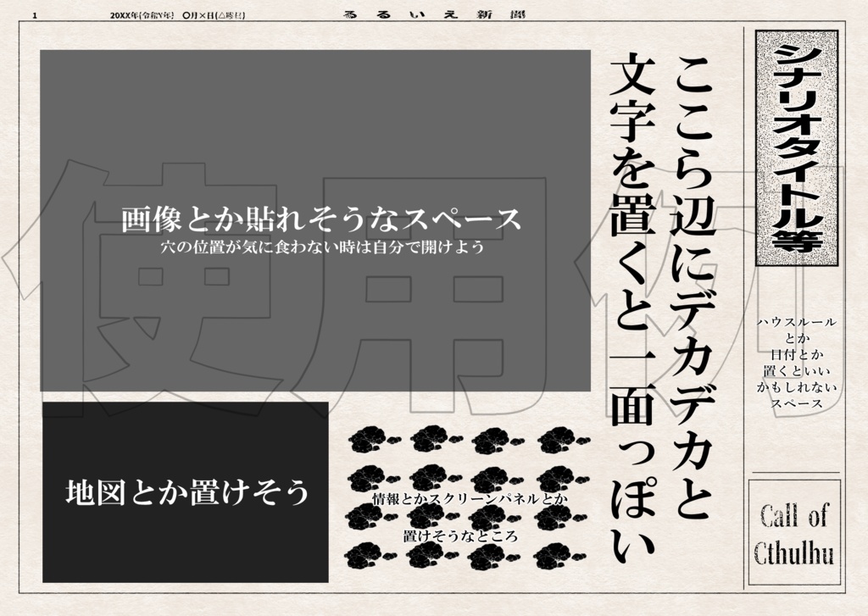Click the 穴の位置が気に食わない caption text
The height and width of the screenshot is (616, 868).
pos(320,248)
